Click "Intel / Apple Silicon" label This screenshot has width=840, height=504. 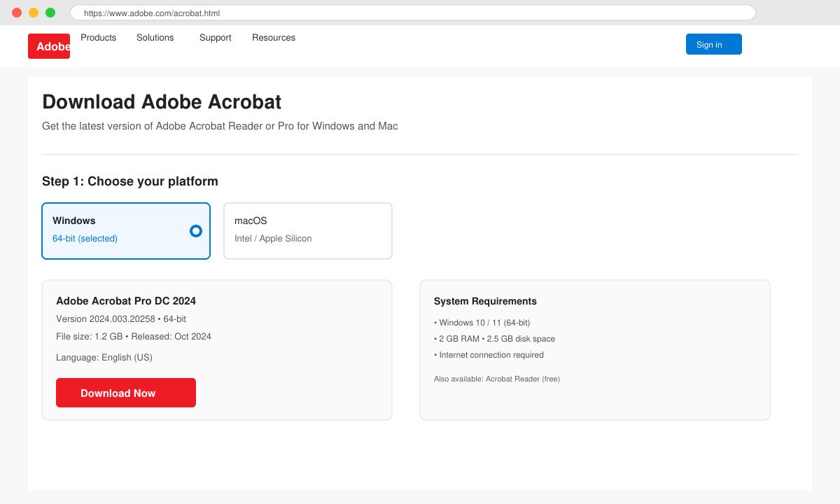tap(273, 239)
